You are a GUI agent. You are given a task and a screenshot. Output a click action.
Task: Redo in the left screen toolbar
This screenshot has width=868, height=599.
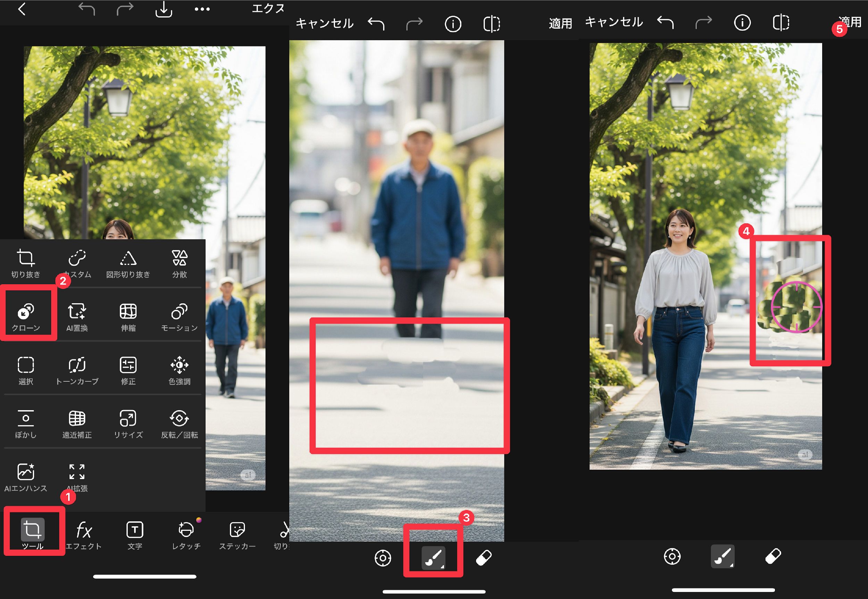click(125, 9)
